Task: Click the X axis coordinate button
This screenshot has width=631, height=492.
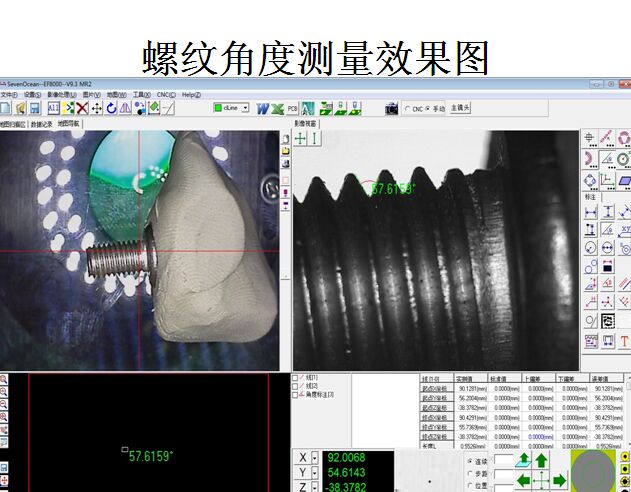Action: tap(303, 457)
